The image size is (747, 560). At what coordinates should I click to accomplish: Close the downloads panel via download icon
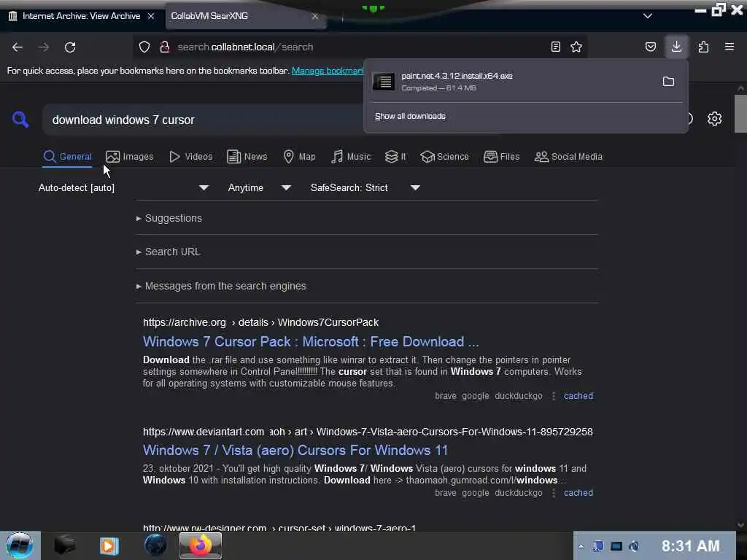676,47
